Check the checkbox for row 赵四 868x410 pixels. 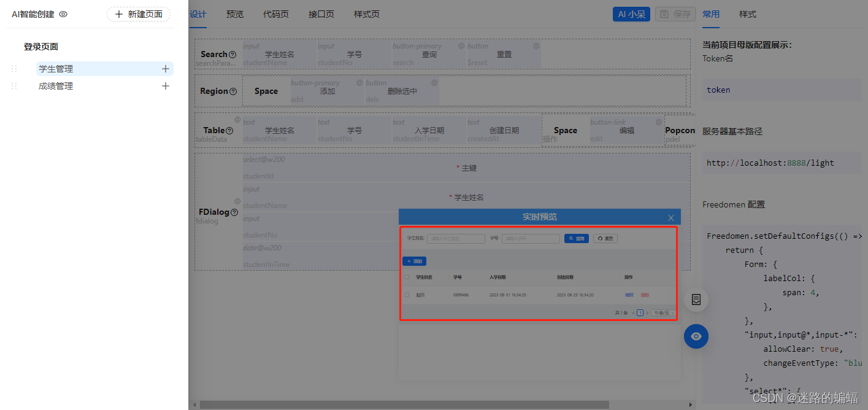[x=407, y=295]
